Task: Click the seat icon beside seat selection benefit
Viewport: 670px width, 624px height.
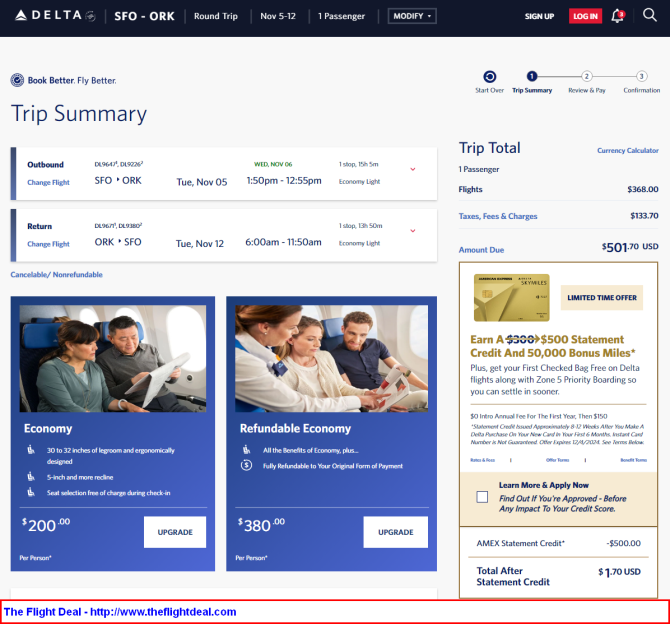Action: point(31,492)
